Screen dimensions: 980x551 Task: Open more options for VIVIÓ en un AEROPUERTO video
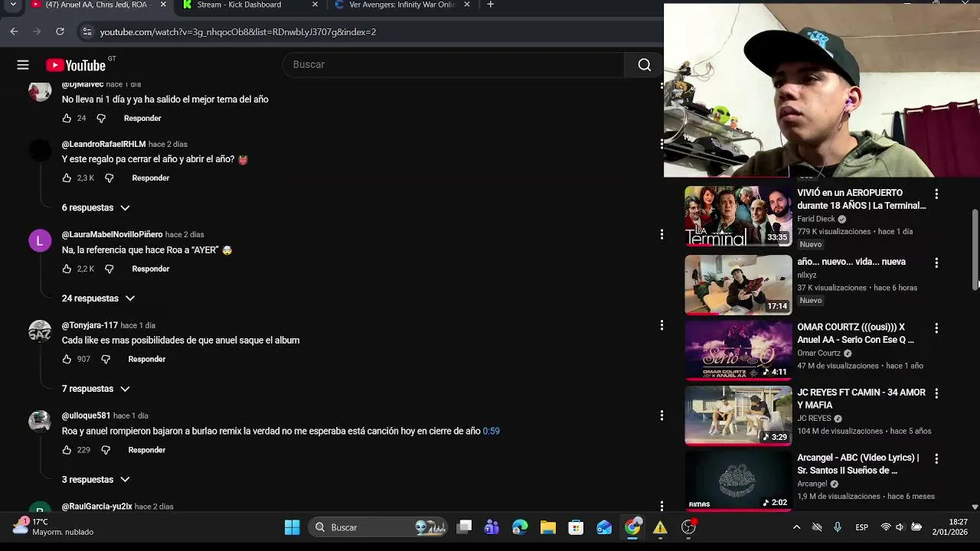point(936,194)
